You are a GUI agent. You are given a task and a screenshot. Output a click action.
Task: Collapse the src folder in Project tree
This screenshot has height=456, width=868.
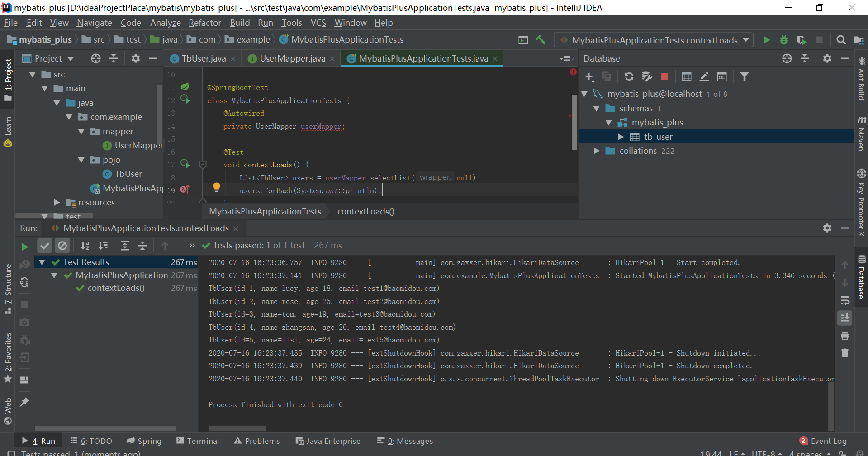[32, 75]
